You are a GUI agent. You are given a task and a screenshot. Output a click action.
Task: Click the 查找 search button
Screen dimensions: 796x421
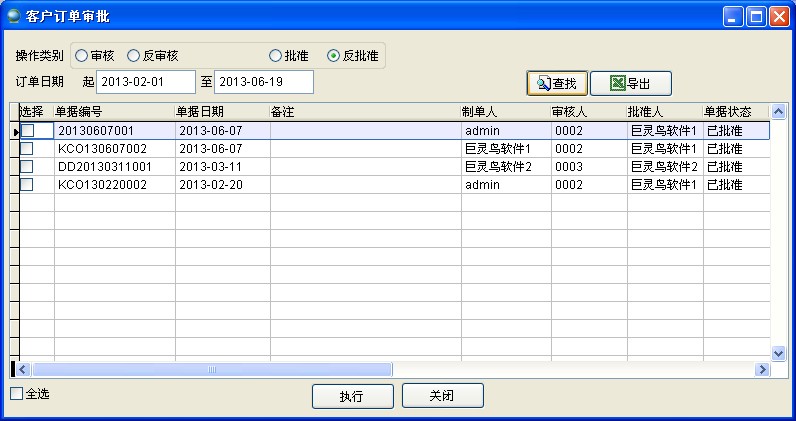[557, 83]
